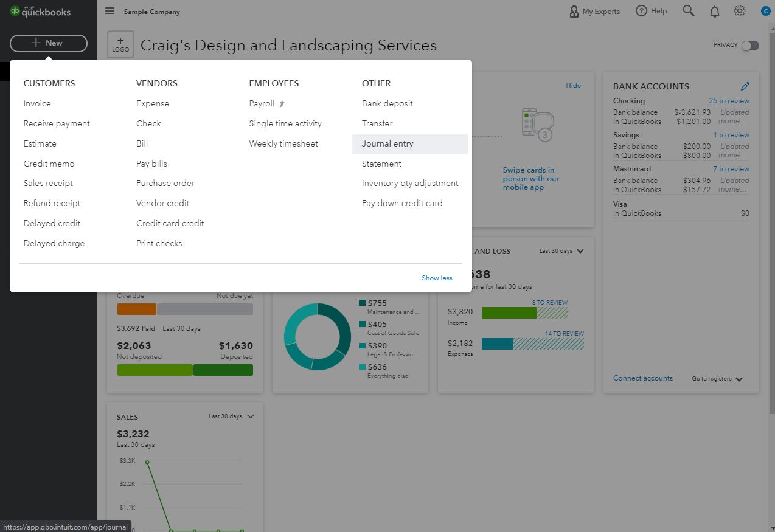This screenshot has width=775, height=532.
Task: Click the green Income bar
Action: 509,313
